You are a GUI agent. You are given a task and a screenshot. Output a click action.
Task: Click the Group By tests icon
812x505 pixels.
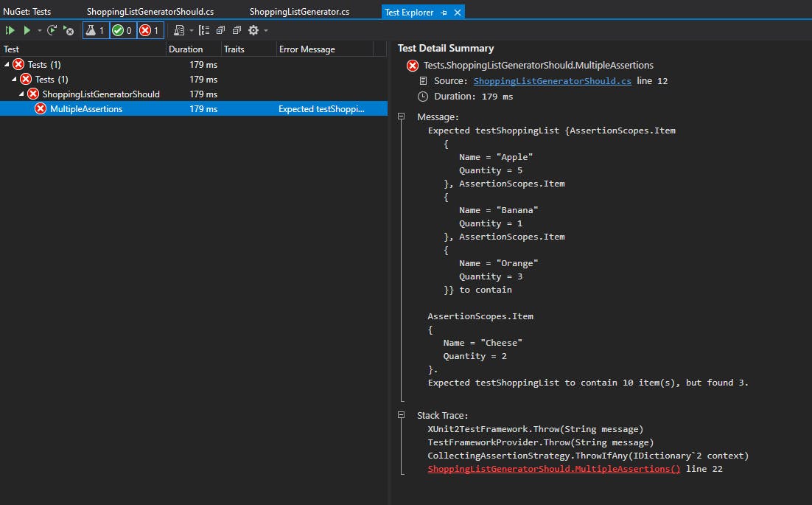204,30
